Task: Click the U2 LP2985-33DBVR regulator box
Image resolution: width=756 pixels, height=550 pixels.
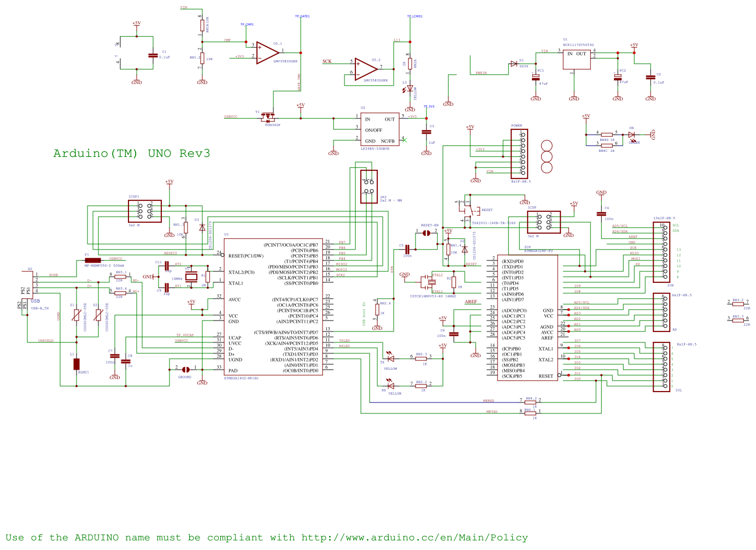Action: coord(380,129)
